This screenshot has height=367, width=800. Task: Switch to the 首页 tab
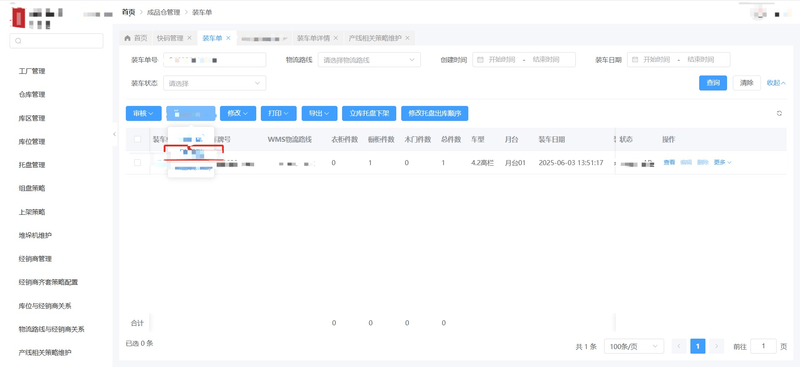(135, 38)
